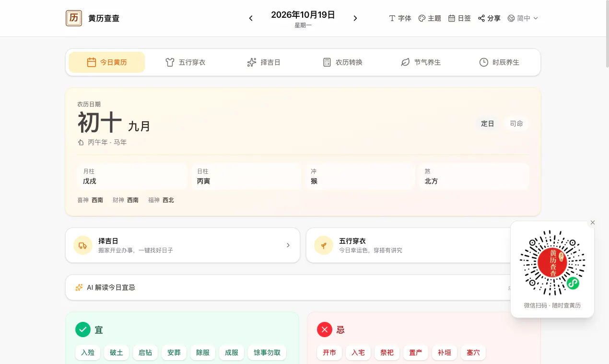Image resolution: width=609 pixels, height=364 pixels.
Task: Open the 日签 daily card
Action: pos(459,18)
